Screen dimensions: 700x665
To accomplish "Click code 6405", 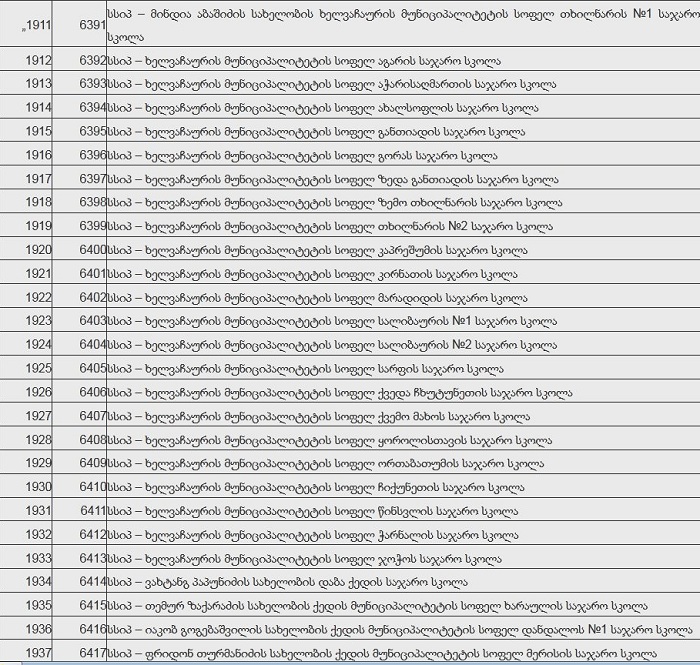I will [x=93, y=368].
